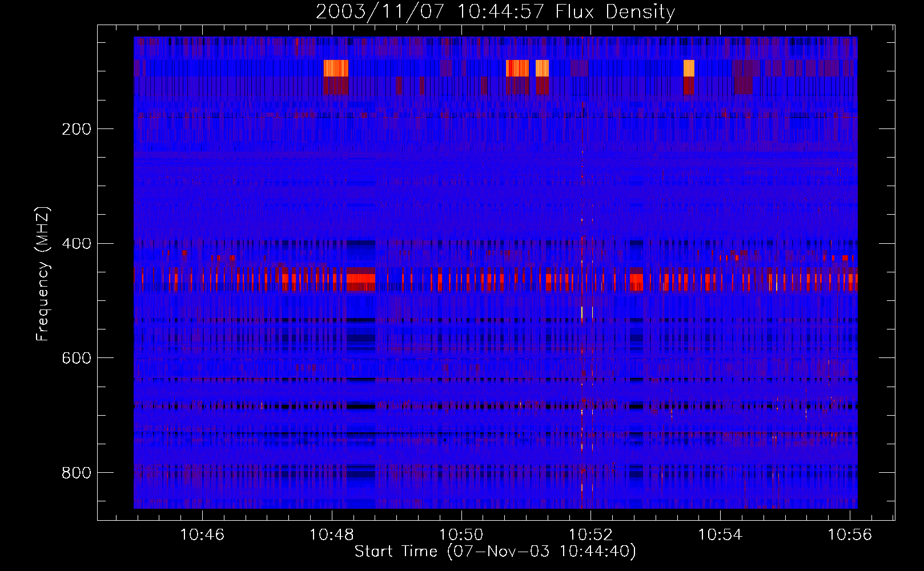Click the 10:50 time tick label
924x571 pixels.
pyautogui.click(x=461, y=534)
